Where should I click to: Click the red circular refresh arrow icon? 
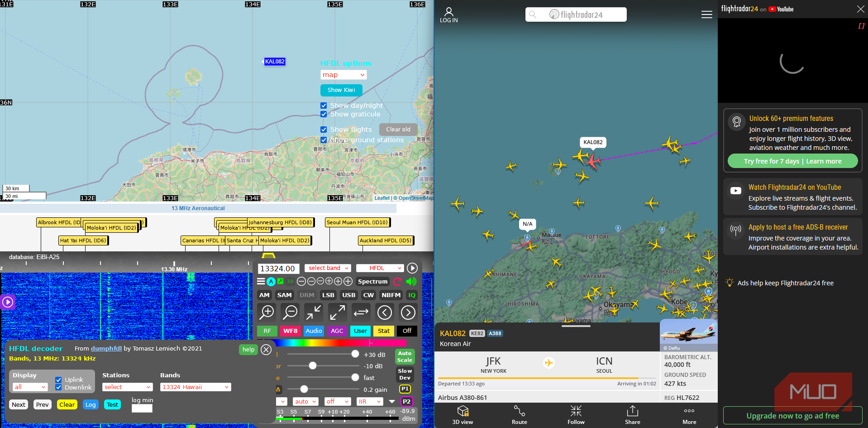[x=397, y=281]
